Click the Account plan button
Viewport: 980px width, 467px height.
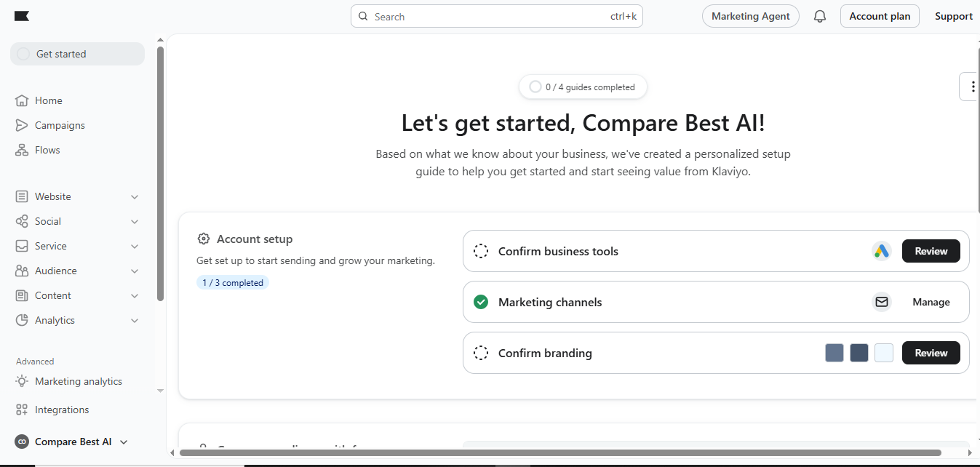[x=880, y=16]
